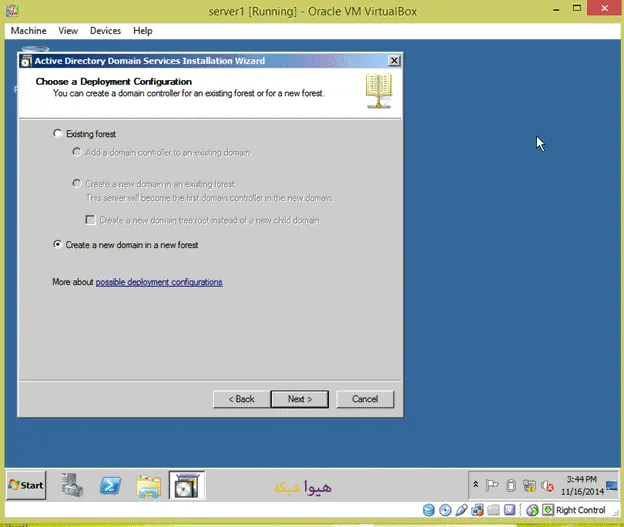Close the AD DS Installation Wizard dialog

click(394, 61)
